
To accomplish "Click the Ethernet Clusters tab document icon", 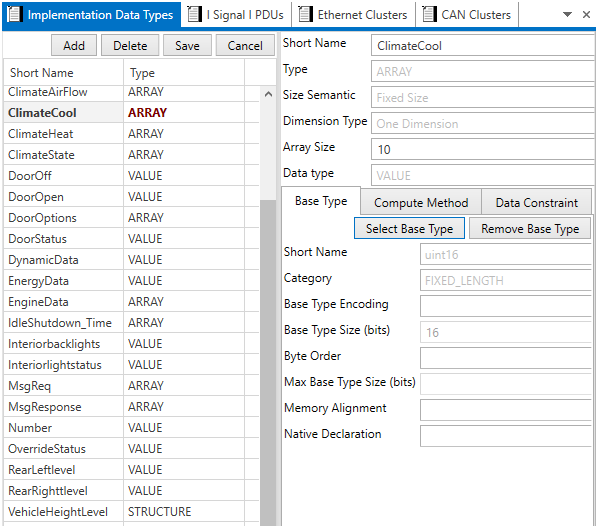I will point(305,14).
